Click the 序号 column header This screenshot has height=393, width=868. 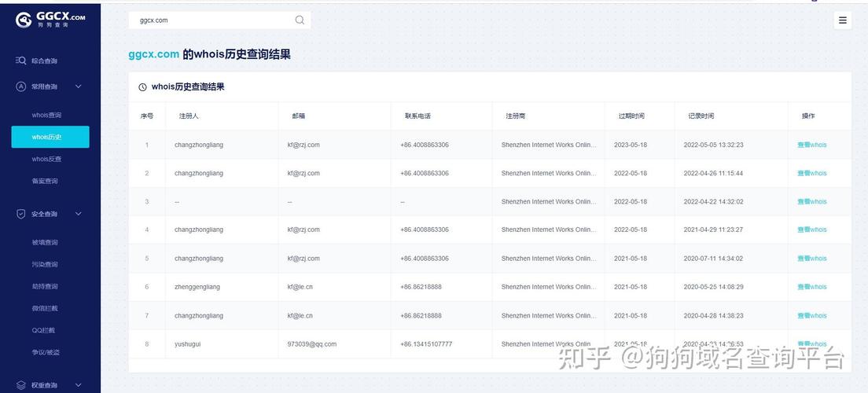pos(147,116)
